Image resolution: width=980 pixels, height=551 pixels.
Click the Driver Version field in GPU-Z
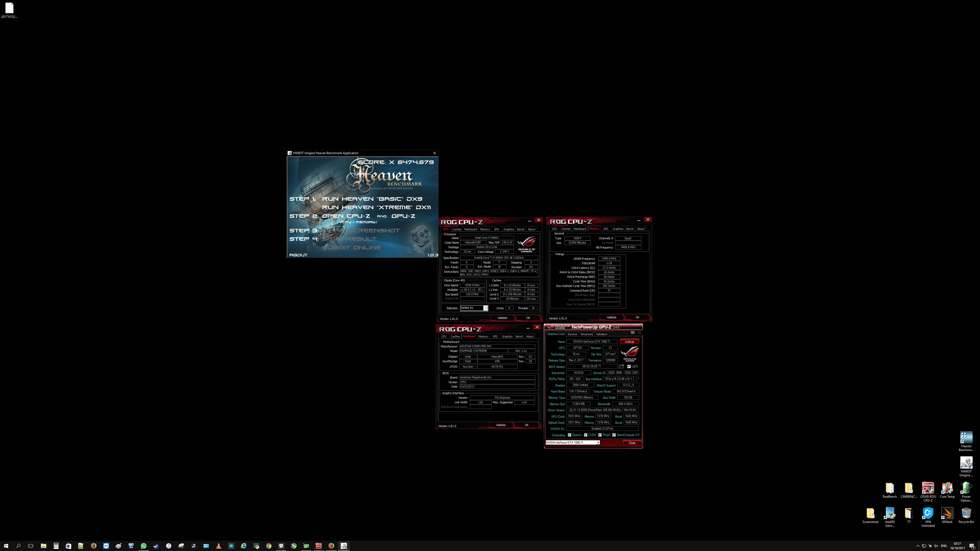602,410
